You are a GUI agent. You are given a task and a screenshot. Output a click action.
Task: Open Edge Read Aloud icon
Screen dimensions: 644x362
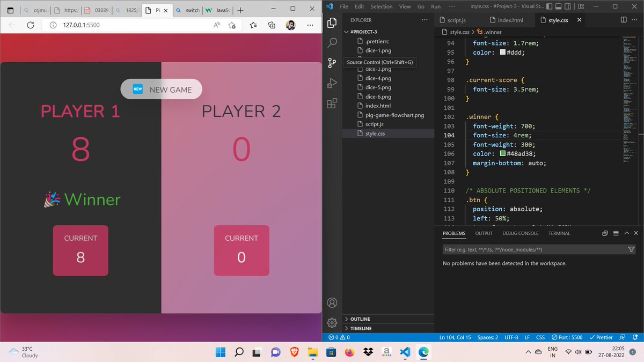click(217, 25)
